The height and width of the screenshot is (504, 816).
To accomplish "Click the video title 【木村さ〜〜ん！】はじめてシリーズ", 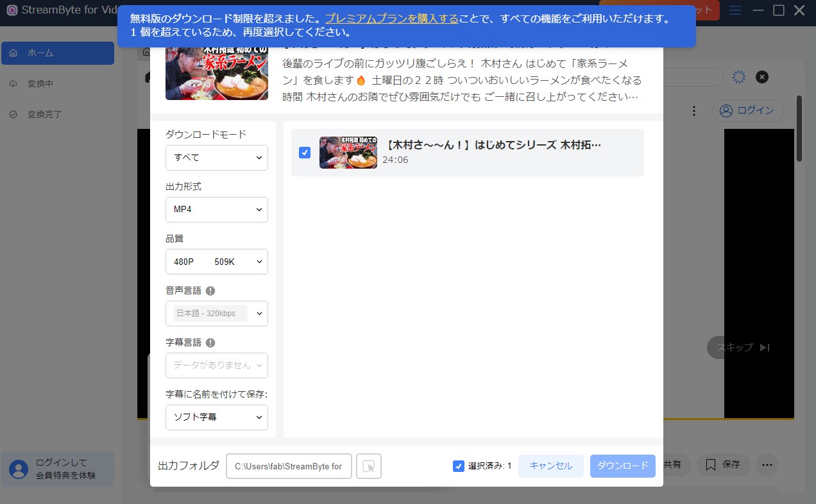I will (493, 145).
